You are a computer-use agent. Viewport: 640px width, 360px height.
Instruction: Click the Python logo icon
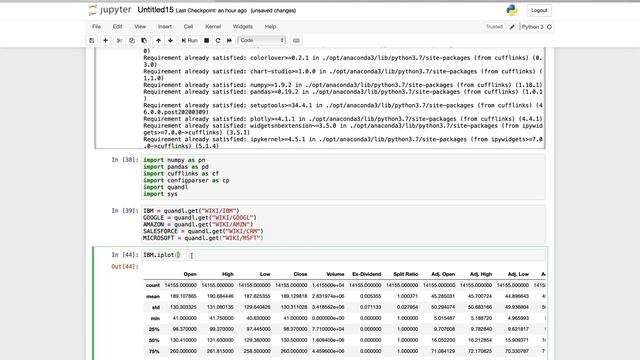click(x=512, y=10)
